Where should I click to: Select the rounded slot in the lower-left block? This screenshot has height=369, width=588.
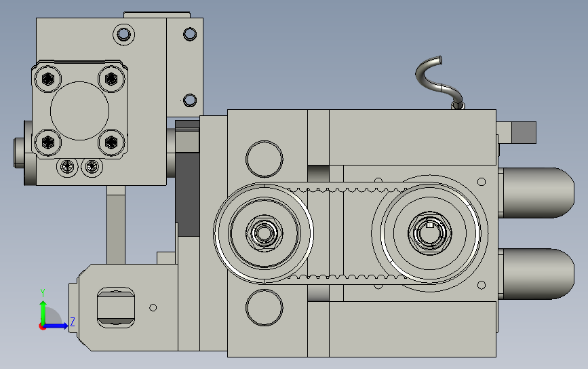(116, 307)
